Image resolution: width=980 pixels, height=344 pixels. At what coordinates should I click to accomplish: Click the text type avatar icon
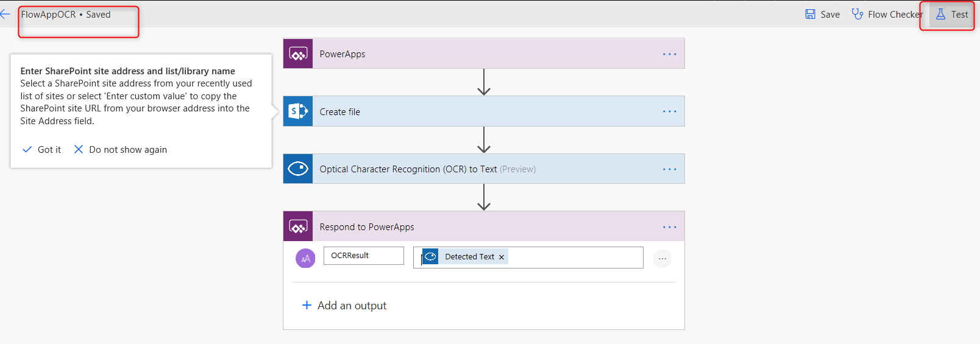pyautogui.click(x=305, y=258)
